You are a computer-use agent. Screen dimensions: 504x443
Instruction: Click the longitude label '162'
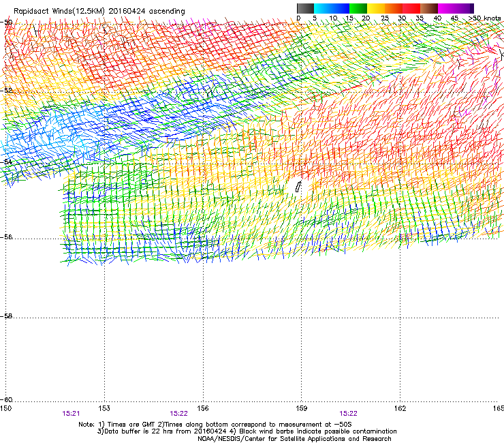coord(400,408)
